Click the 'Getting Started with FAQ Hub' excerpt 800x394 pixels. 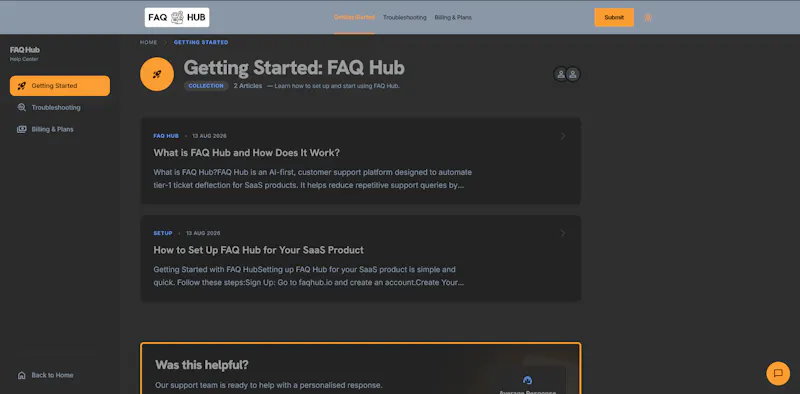pos(308,276)
